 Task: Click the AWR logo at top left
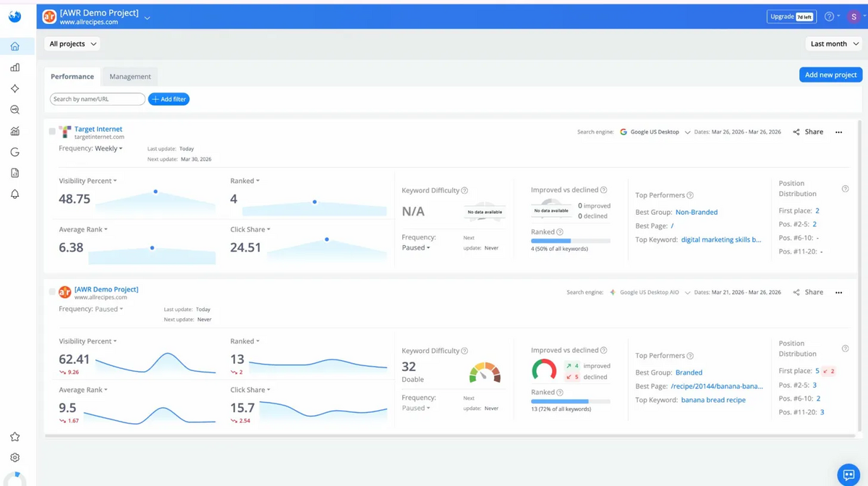pos(14,16)
